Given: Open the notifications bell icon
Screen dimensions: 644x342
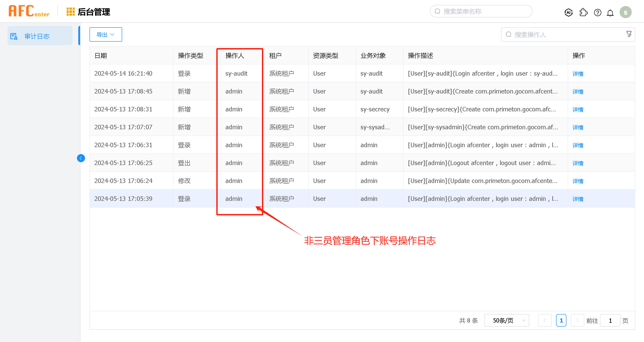Looking at the screenshot, I should pos(610,13).
